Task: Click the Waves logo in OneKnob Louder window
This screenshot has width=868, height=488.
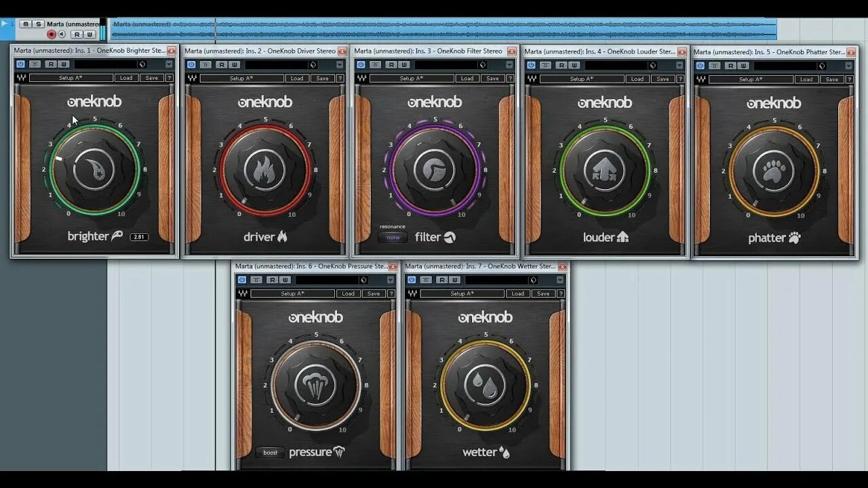Action: click(x=531, y=79)
